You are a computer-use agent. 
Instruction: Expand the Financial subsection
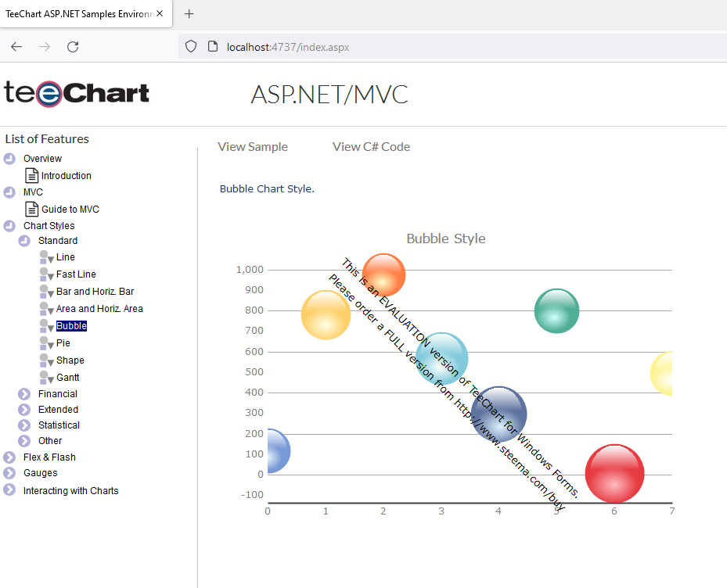(x=24, y=394)
